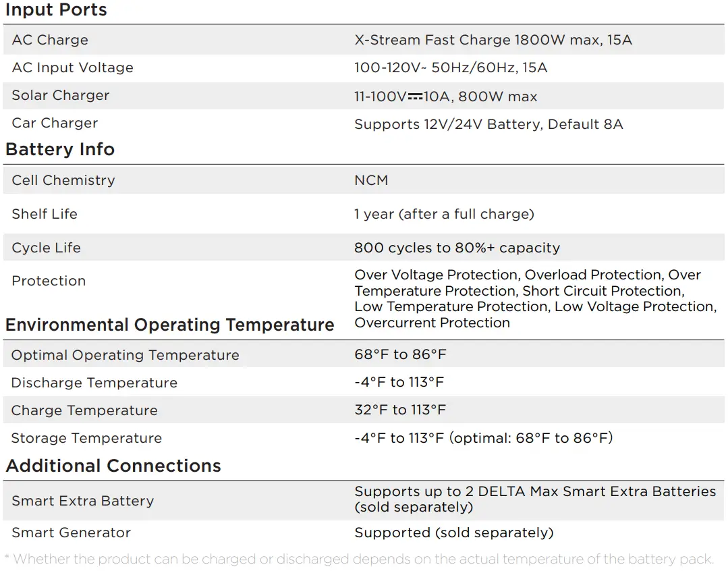The width and height of the screenshot is (728, 571).
Task: Click the Additional Connections section heading
Action: click(x=113, y=466)
